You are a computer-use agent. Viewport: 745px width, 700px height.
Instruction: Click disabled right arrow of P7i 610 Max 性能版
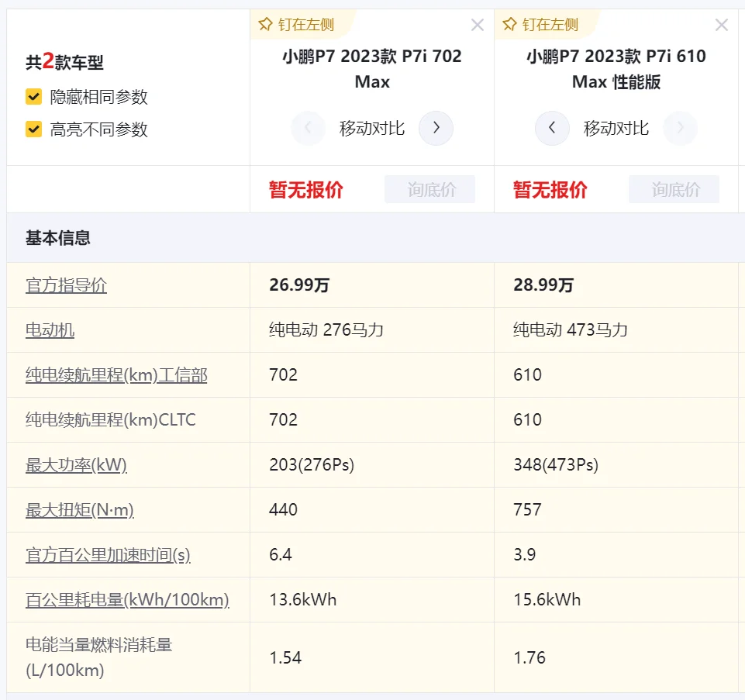681,128
